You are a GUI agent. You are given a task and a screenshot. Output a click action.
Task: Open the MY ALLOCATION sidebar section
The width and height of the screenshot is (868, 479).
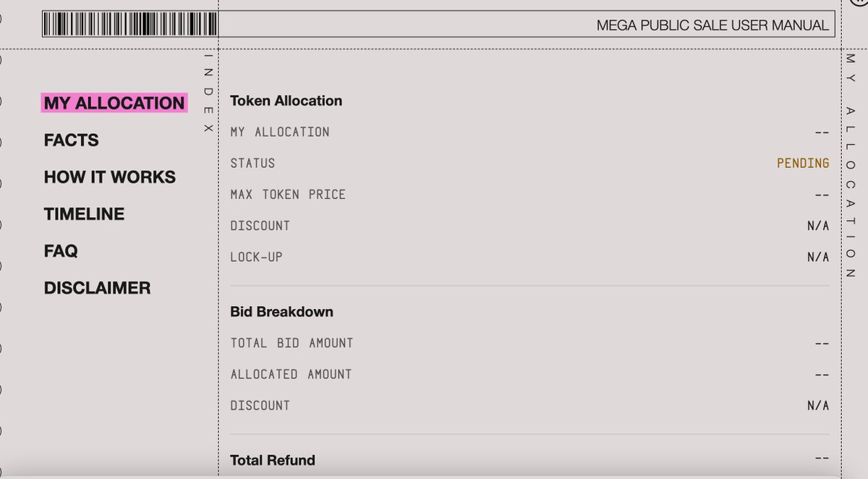[x=114, y=103]
